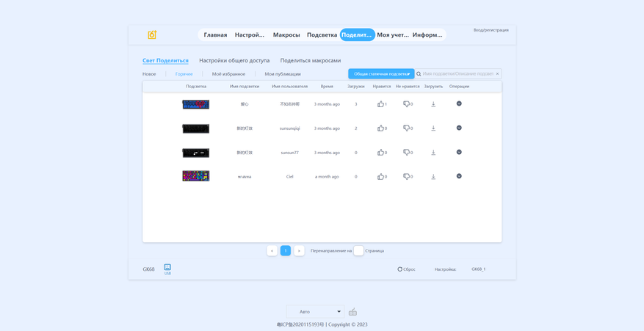Switch to Поделиться макросами section
Screen dimensions: 644x331
tap(311, 60)
